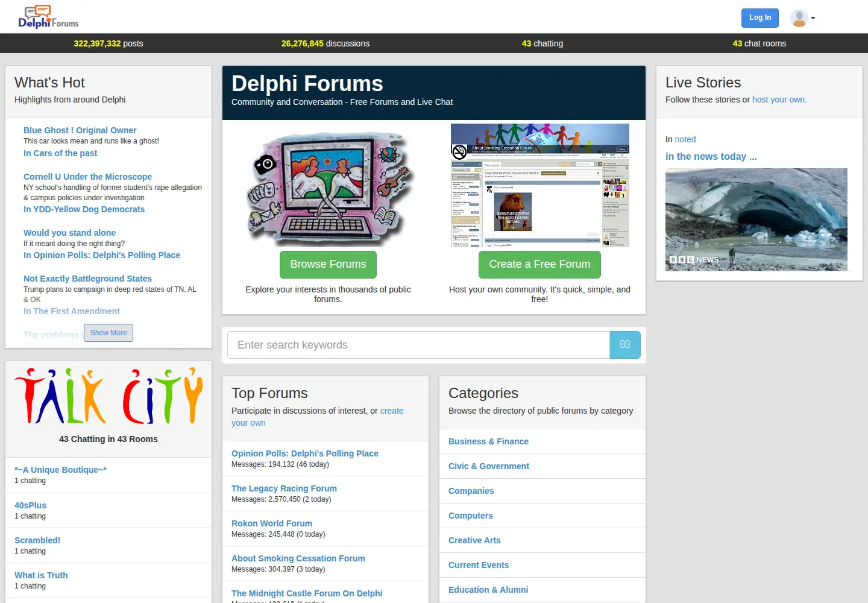Select the Education & Alumni category
The image size is (868, 603).
pyautogui.click(x=488, y=590)
